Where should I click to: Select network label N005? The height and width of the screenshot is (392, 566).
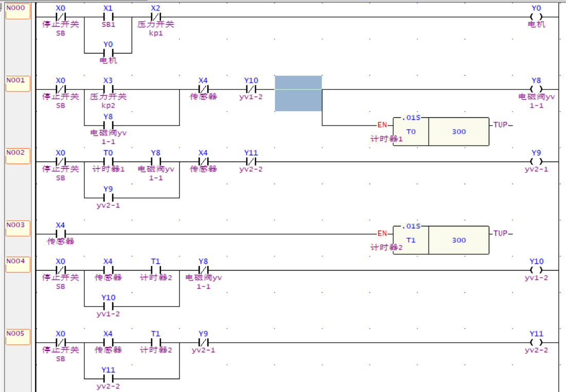17,336
